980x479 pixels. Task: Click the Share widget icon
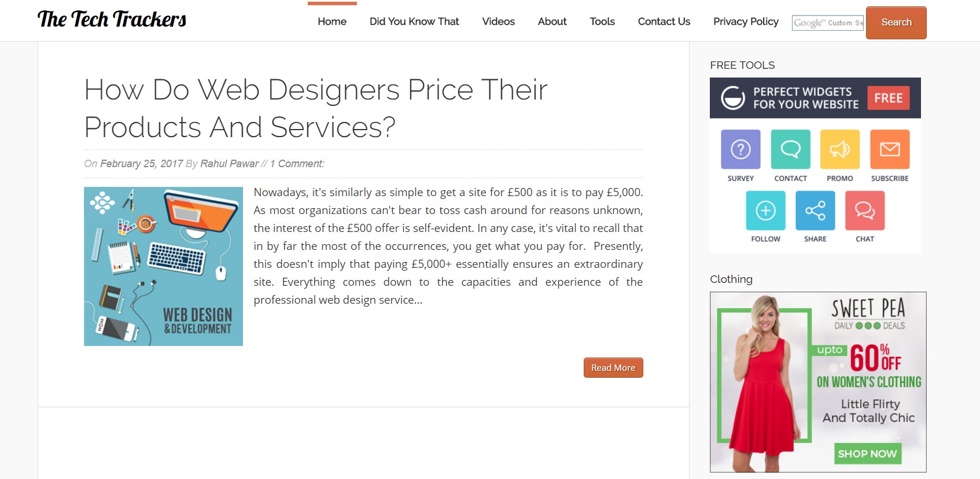coord(815,211)
